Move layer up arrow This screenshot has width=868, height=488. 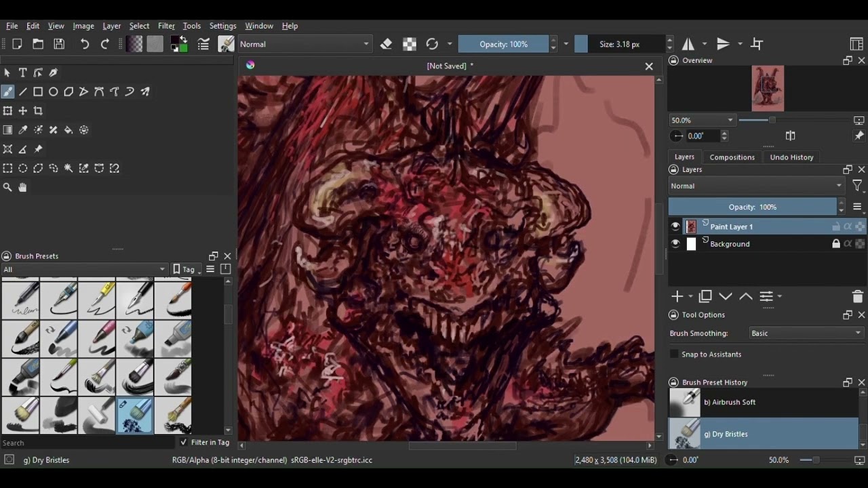(x=746, y=296)
